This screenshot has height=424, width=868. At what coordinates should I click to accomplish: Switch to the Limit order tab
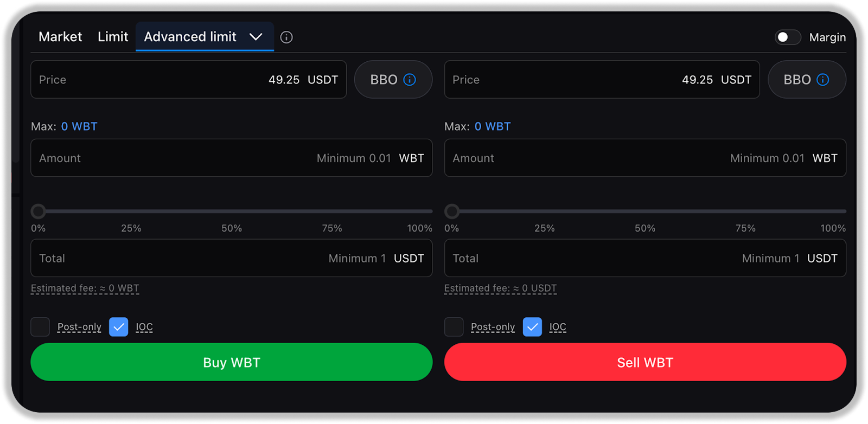[113, 37]
